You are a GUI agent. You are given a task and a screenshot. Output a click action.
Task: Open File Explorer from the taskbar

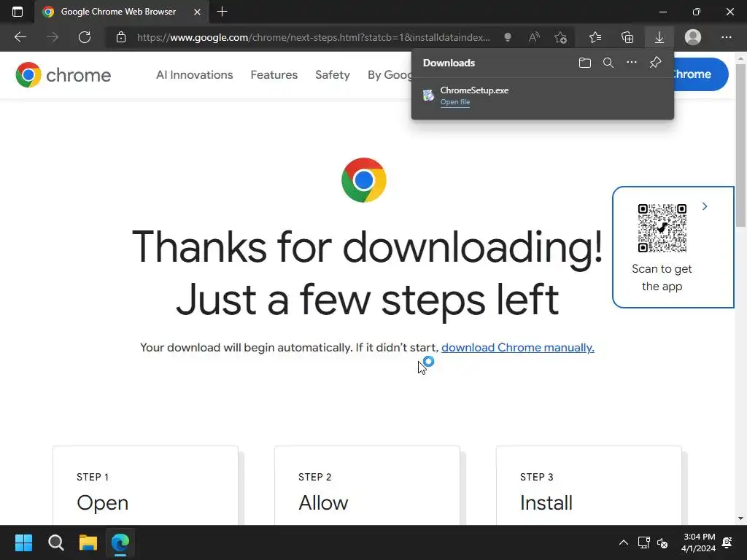88,542
